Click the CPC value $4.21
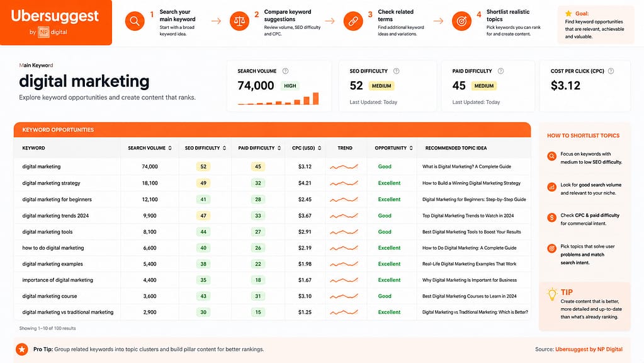Viewport: 644px width, 363px height. click(305, 183)
